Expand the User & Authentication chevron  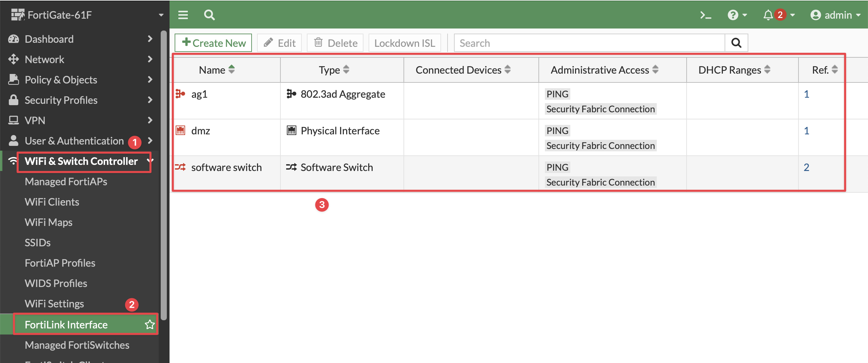[x=150, y=140]
